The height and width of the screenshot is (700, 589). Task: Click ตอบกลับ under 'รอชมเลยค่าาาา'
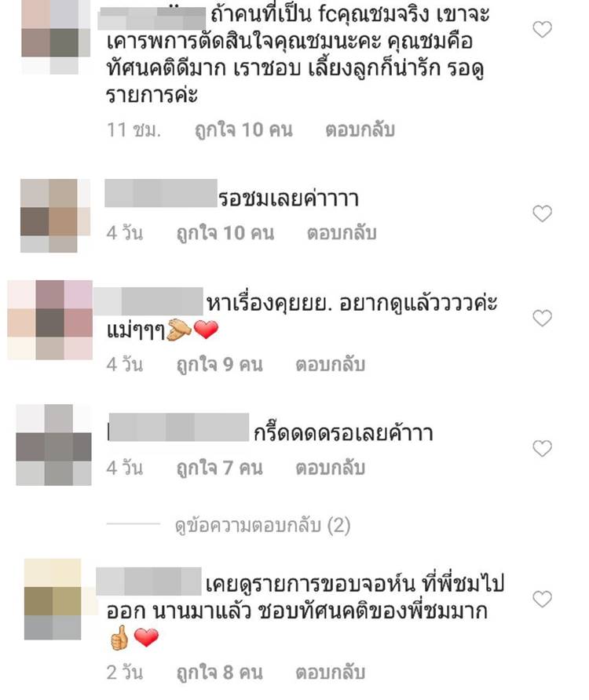pyautogui.click(x=342, y=233)
